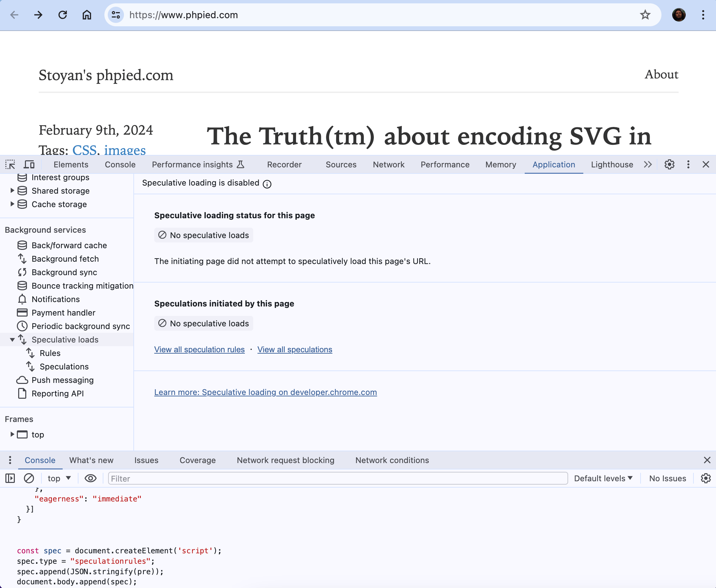Click the console Filter input field
716x588 pixels.
tap(337, 478)
